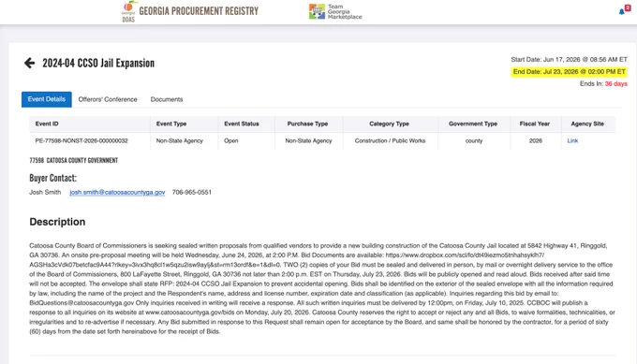Click the Event Type column header

(171, 124)
